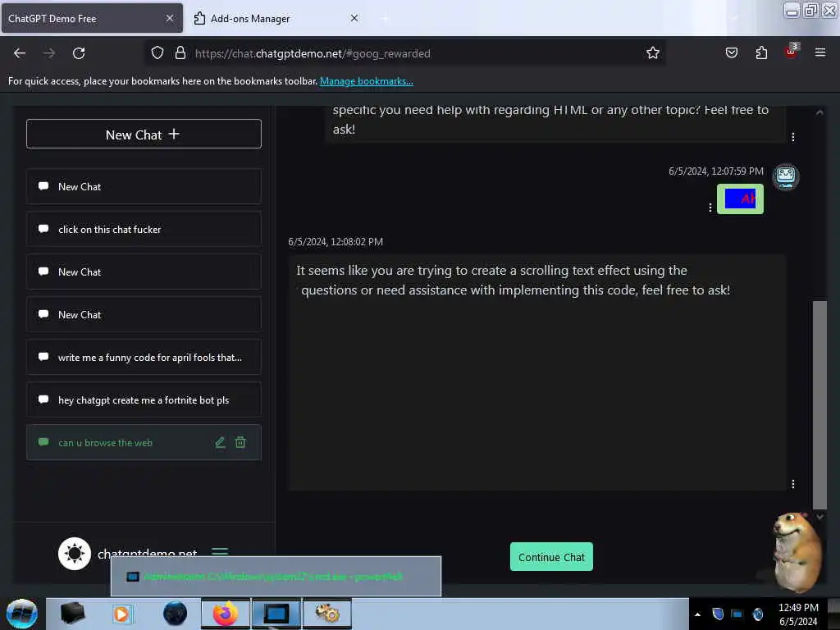Click the scroll up arrow in chat

point(819,112)
